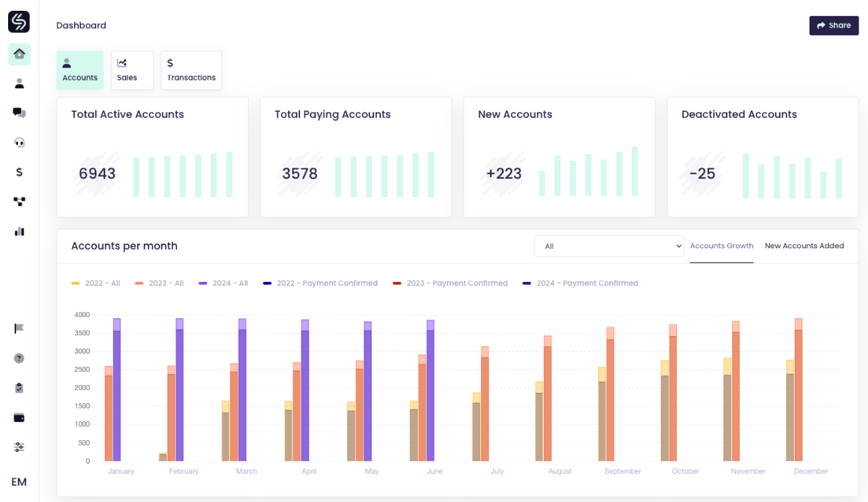Open the dollar billing sidebar icon
The image size is (868, 502).
[x=20, y=172]
